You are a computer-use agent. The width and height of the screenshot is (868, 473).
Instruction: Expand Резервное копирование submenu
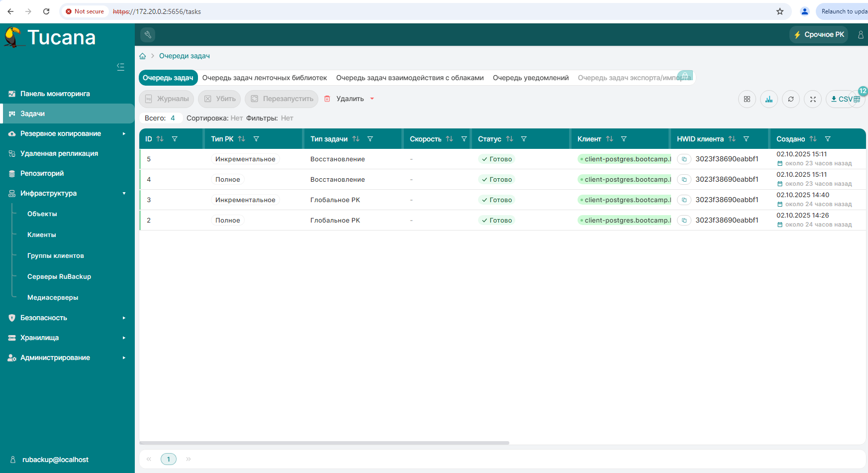[124, 133]
